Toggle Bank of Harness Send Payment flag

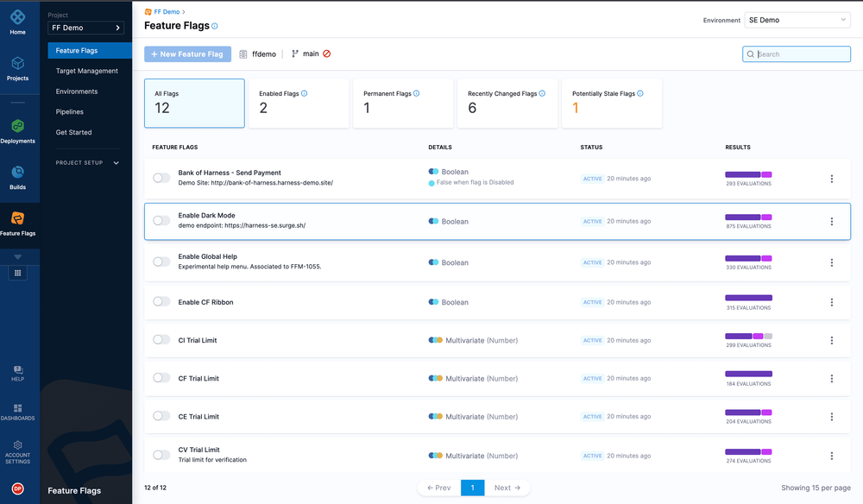[x=161, y=178]
